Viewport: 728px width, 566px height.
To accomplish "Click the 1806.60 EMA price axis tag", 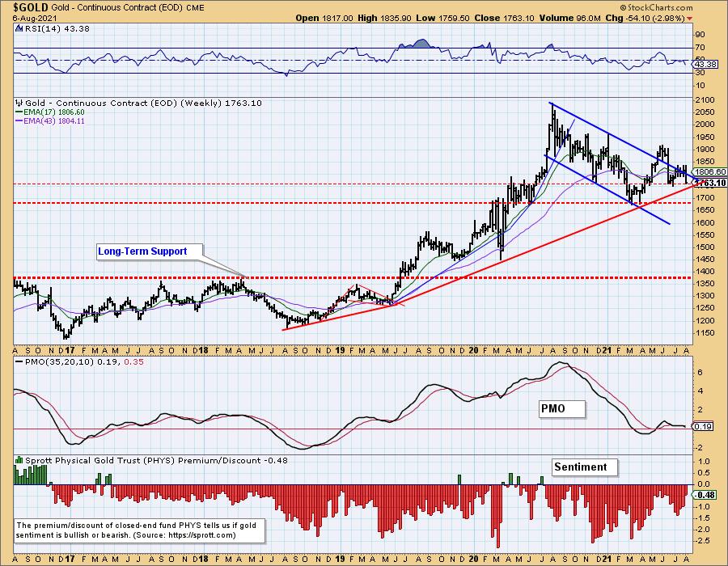I will click(710, 171).
